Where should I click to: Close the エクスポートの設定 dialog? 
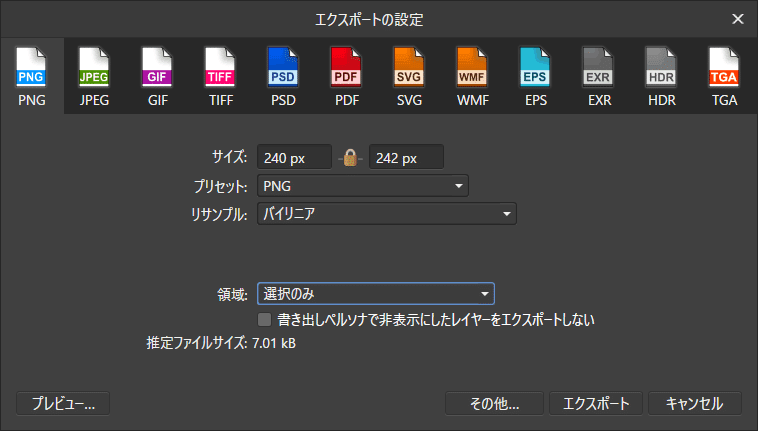(x=738, y=19)
